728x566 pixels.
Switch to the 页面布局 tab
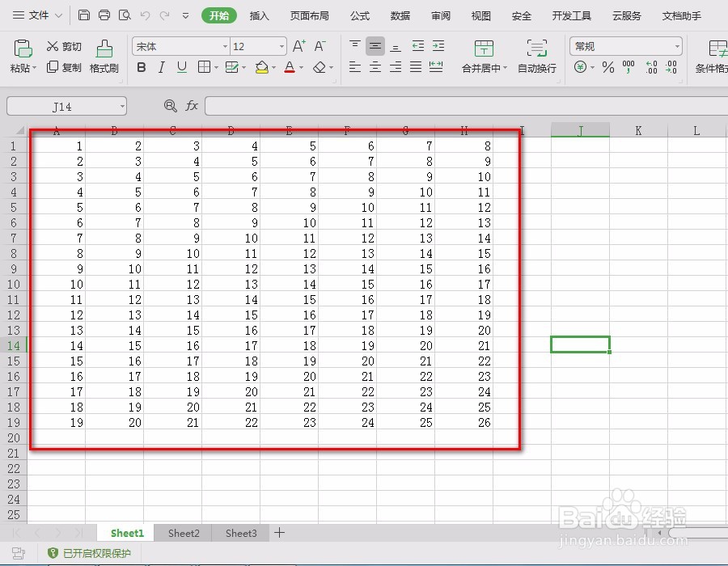coord(309,16)
